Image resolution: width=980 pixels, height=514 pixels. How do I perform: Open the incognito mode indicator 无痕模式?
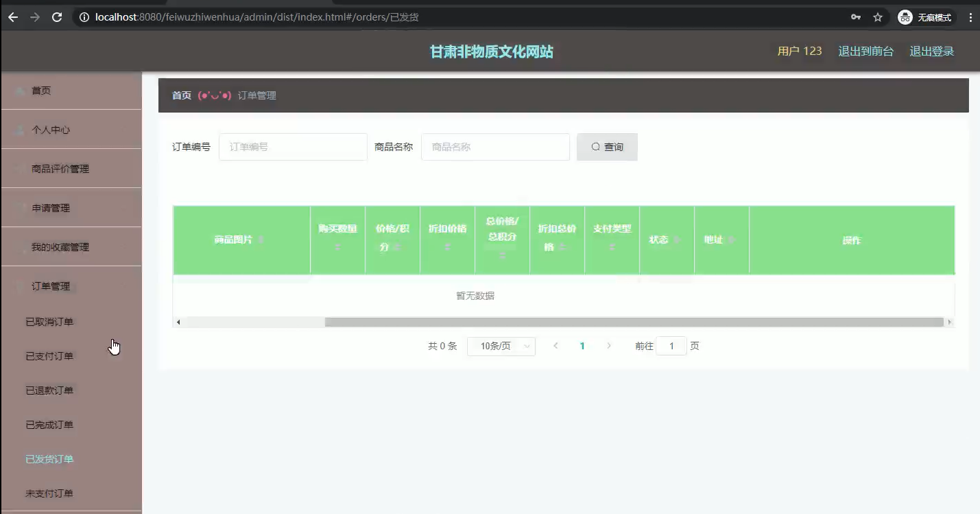[926, 17]
